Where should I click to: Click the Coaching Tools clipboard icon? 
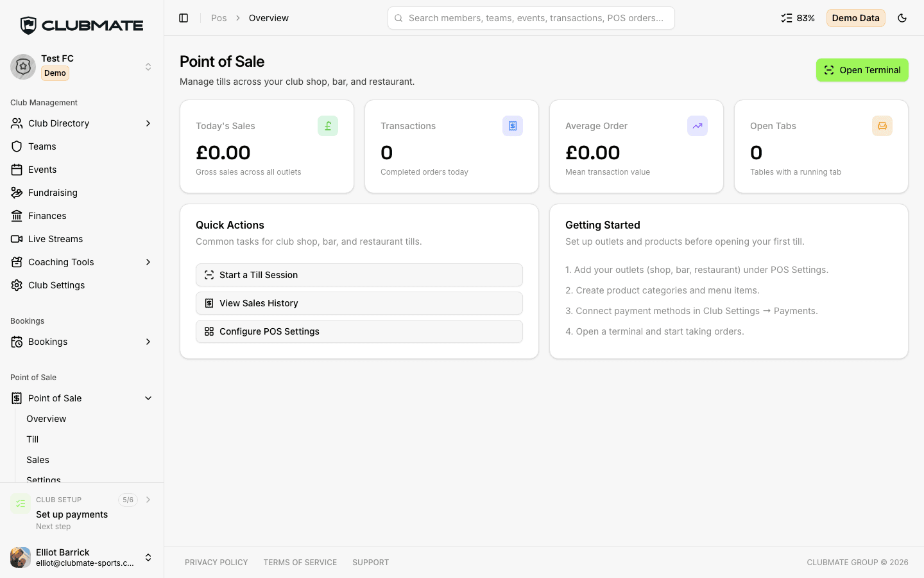tap(17, 262)
